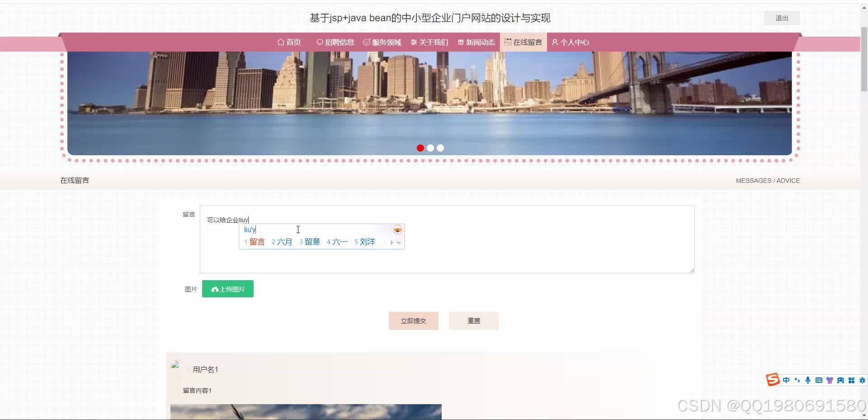Click the Sogou voice input microphone icon

[808, 380]
